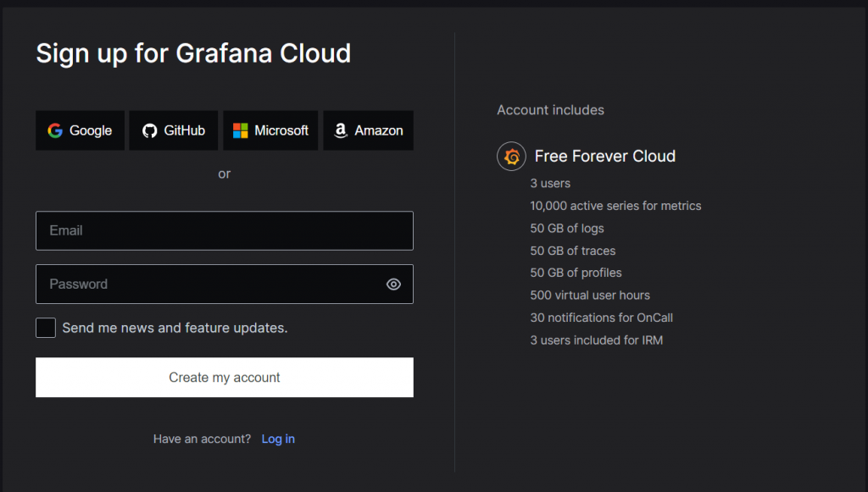
Task: Click the Grafana logo beside Free Forever Cloud
Action: [x=512, y=157]
